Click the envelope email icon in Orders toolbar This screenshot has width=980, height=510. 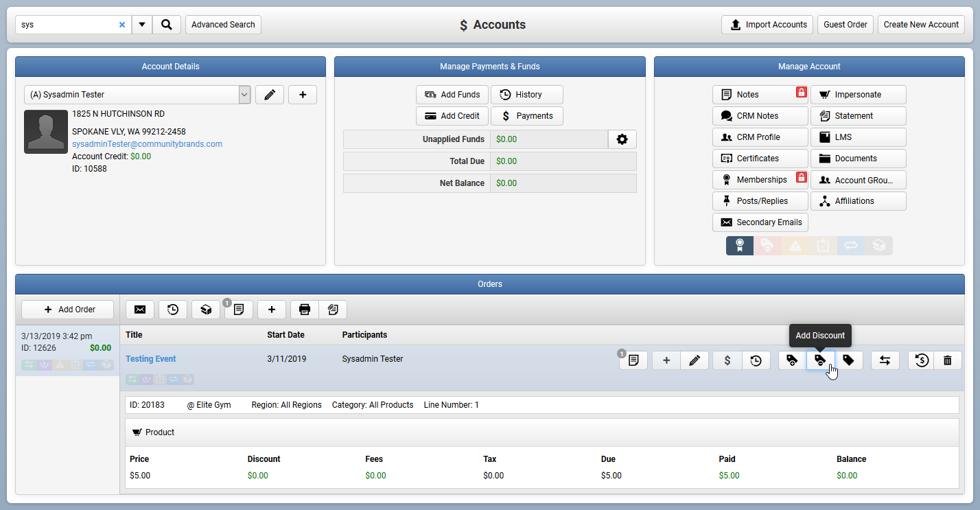(x=140, y=310)
